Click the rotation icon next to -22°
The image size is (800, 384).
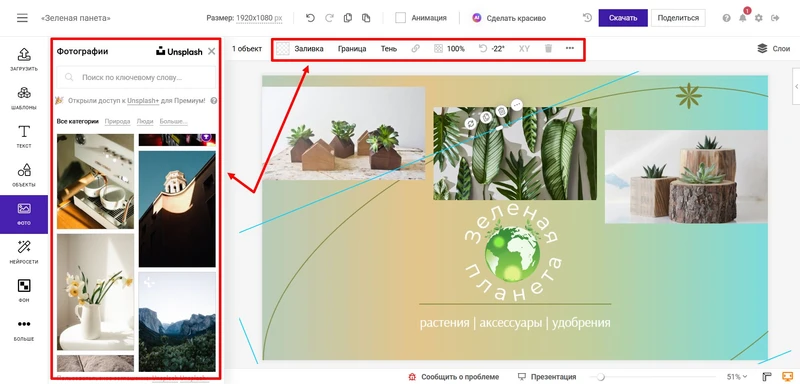[483, 48]
